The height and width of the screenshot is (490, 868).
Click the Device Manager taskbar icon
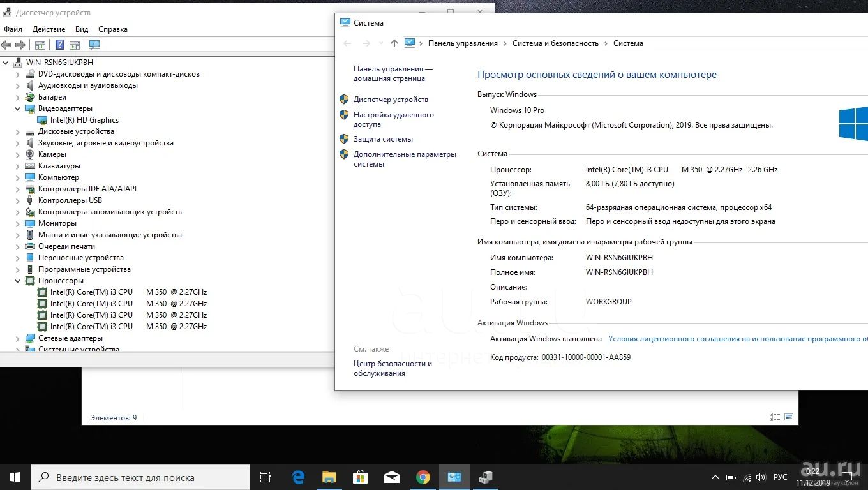(486, 477)
